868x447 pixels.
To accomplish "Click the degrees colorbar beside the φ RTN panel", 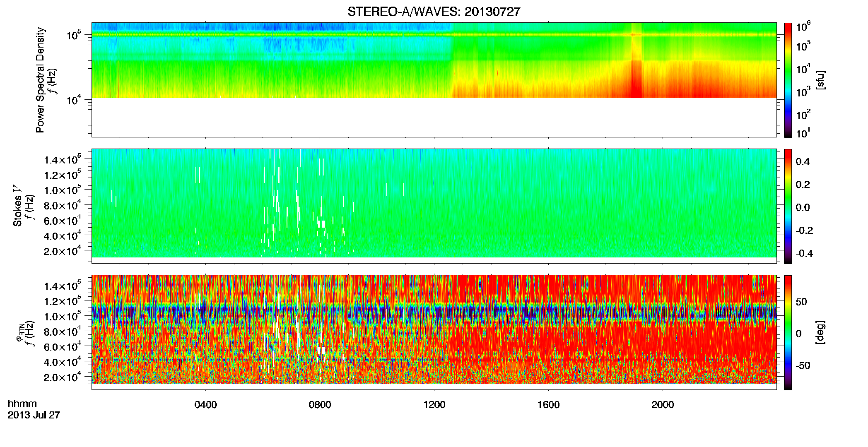I will 788,332.
